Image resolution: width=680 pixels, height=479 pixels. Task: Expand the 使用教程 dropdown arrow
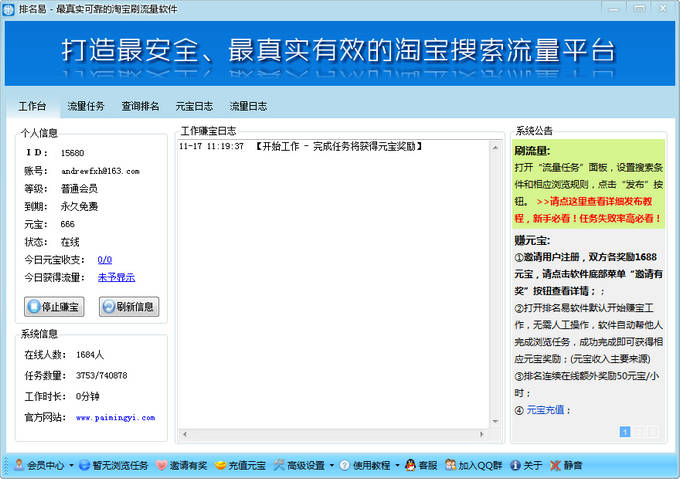pyautogui.click(x=397, y=466)
